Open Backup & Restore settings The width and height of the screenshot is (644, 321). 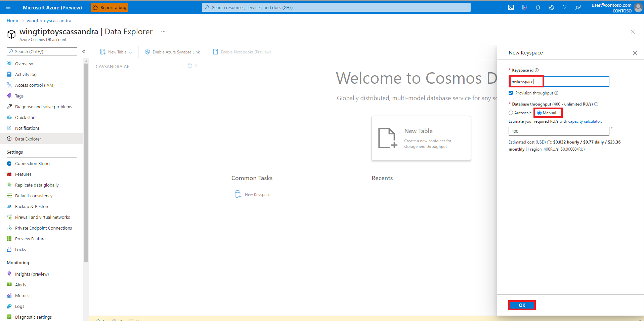point(32,206)
